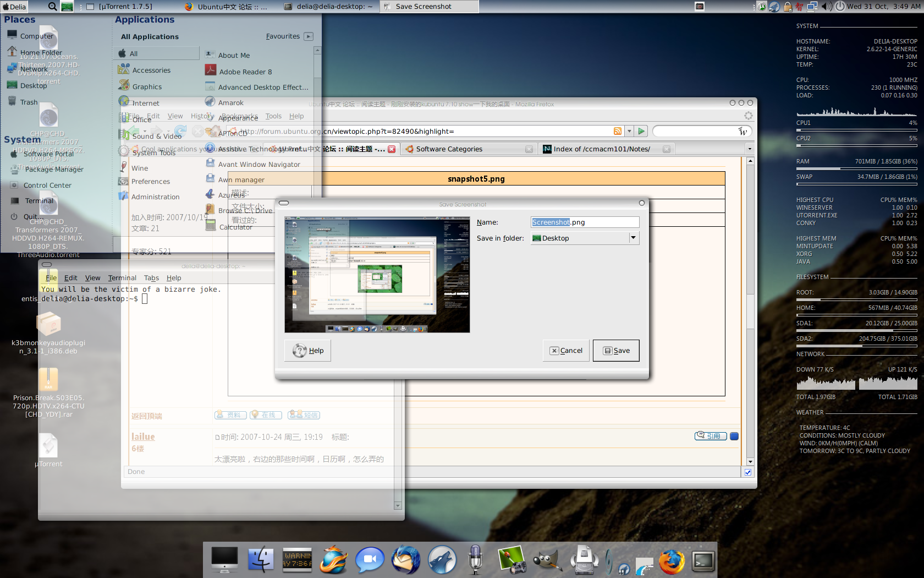
Task: Open the Amarok wolf icon in dock
Action: 442,560
